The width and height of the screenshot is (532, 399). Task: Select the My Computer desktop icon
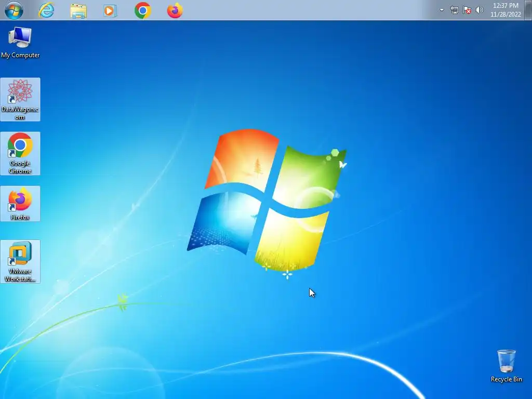(x=20, y=43)
